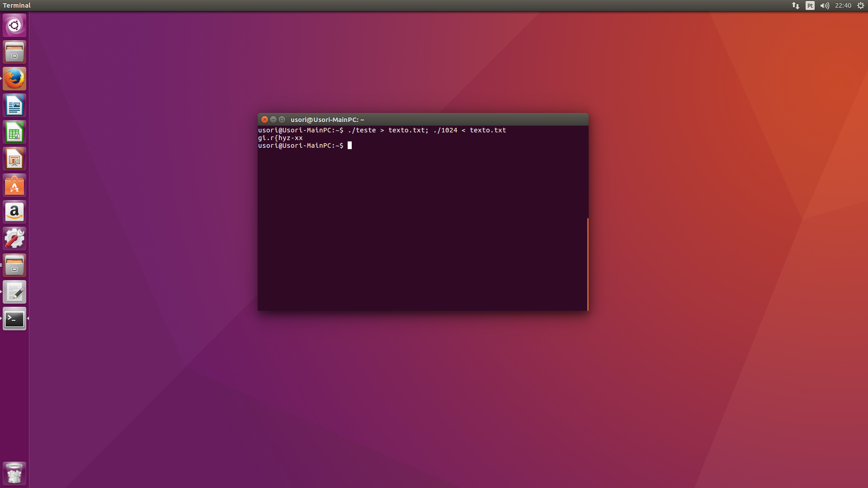Open the sound volume indicator
This screenshot has height=488, width=868.
(x=825, y=5)
